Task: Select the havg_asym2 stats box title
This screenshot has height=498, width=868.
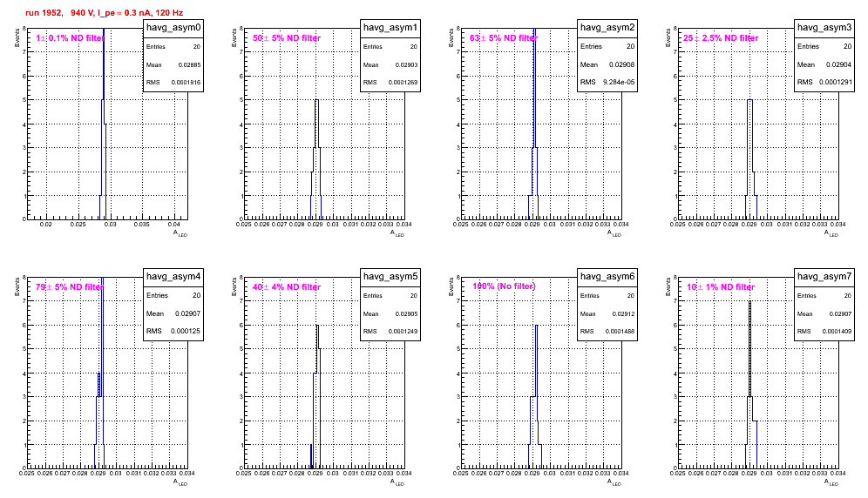Action: pyautogui.click(x=607, y=28)
